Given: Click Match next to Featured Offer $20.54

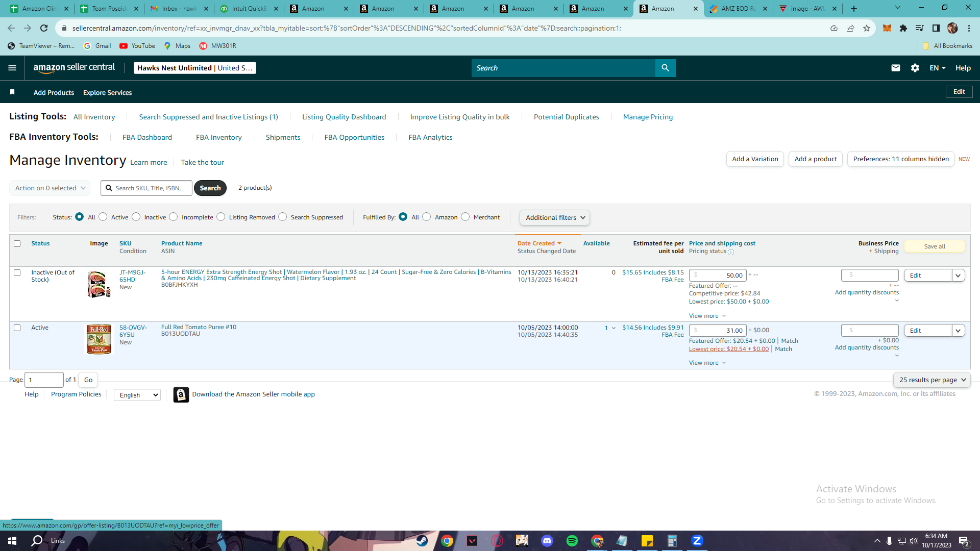Looking at the screenshot, I should 790,341.
